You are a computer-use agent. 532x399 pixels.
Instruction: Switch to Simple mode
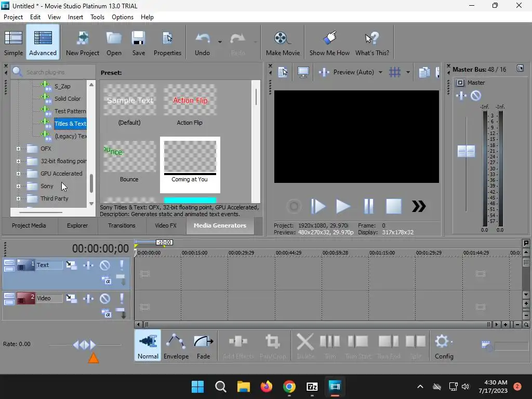click(x=13, y=43)
